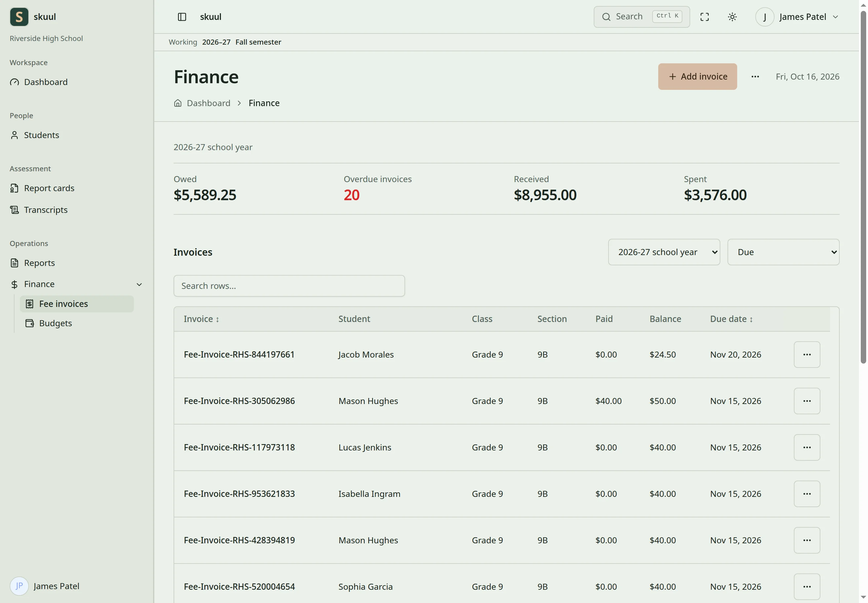
Task: Select Fee invoices submenu item
Action: pos(77,304)
